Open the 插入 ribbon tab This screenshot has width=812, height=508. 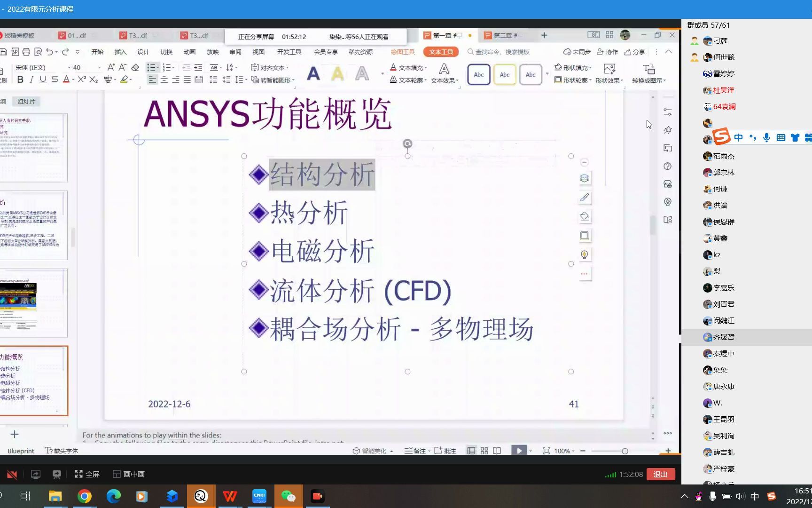click(120, 52)
